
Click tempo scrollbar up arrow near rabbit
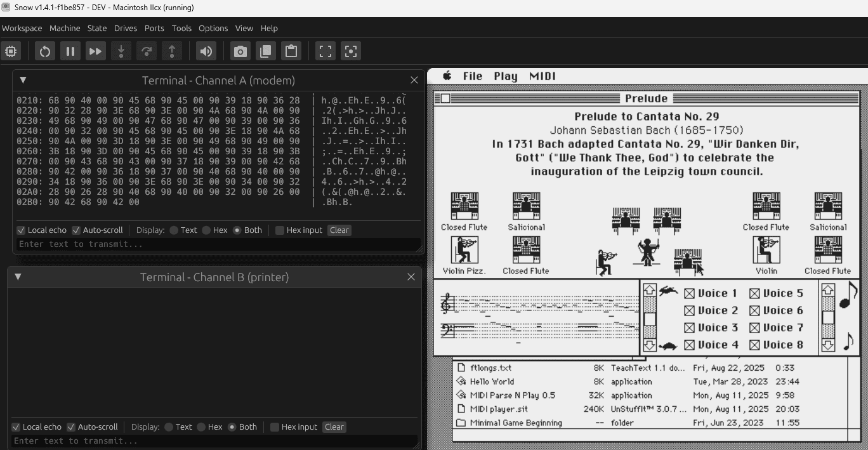point(650,290)
